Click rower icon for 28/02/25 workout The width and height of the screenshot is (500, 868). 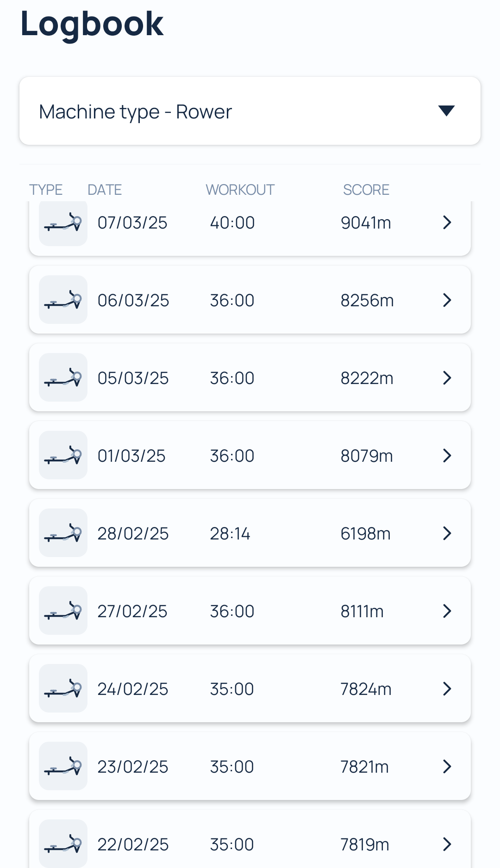63,533
